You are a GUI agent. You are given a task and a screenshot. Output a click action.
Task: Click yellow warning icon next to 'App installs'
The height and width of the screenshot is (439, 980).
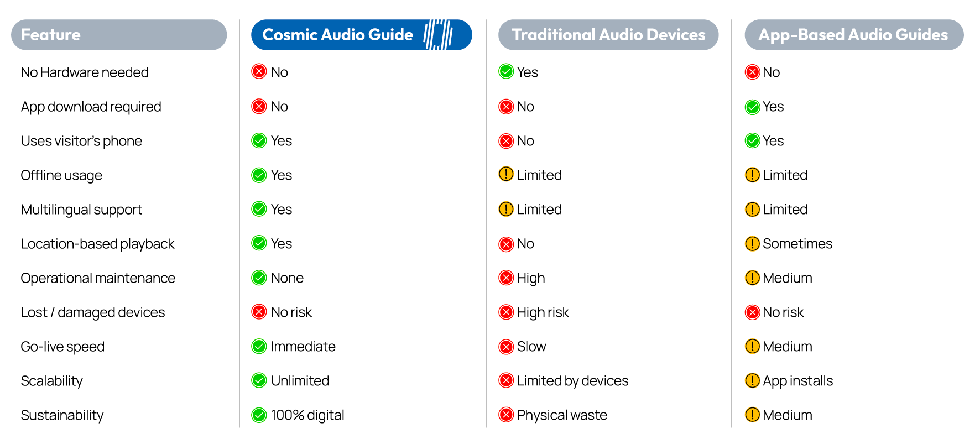[x=752, y=380]
